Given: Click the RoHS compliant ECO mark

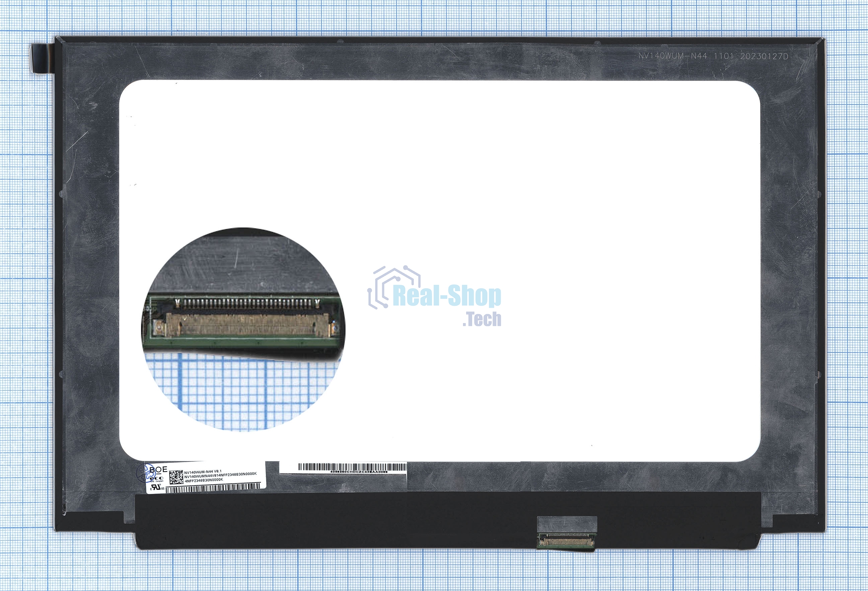Looking at the screenshot, I should (157, 478).
